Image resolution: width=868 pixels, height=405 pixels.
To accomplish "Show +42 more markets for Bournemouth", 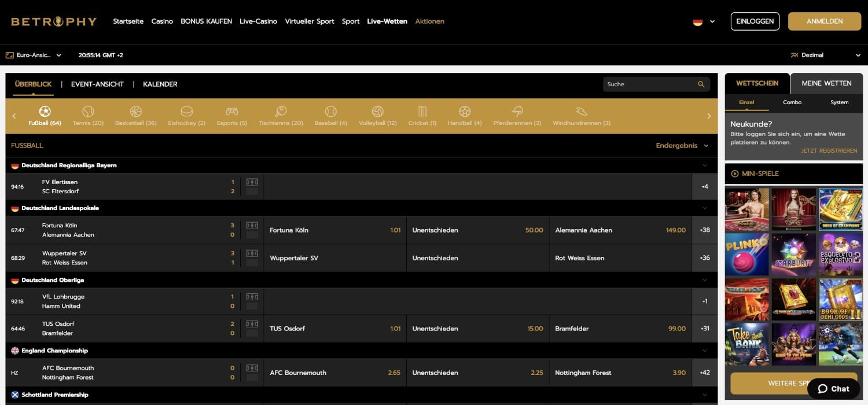I will 705,373.
